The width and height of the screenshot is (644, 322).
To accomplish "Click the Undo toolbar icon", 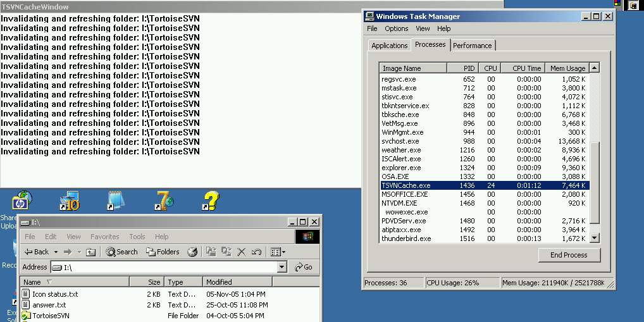I will point(257,252).
